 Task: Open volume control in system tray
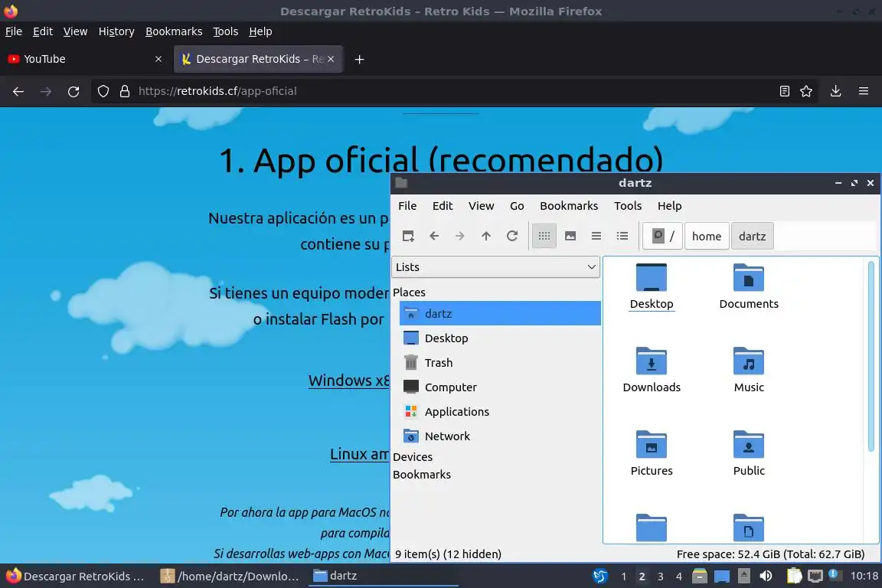[x=766, y=576]
